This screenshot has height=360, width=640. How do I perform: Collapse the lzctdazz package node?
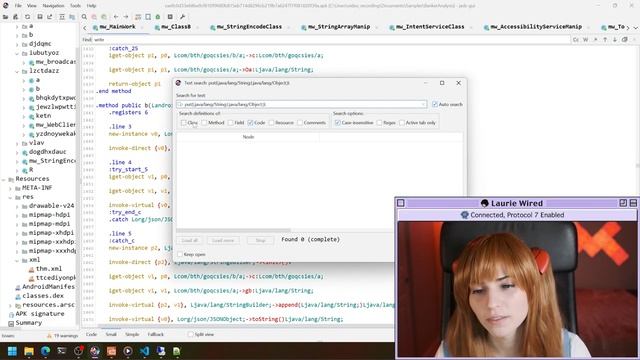pyautogui.click(x=17, y=71)
